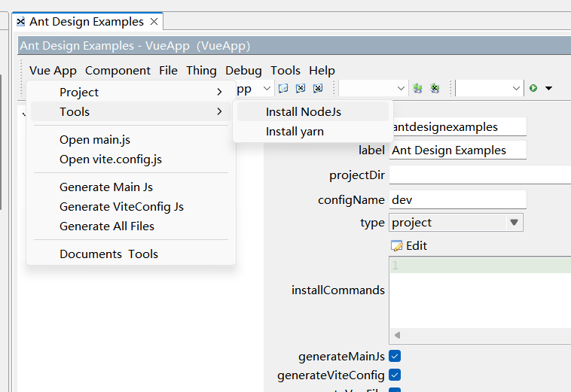This screenshot has height=392, width=571.
Task: Click the title 'Ant Design Examples - VueApp (VueApp)'
Action: click(x=135, y=46)
